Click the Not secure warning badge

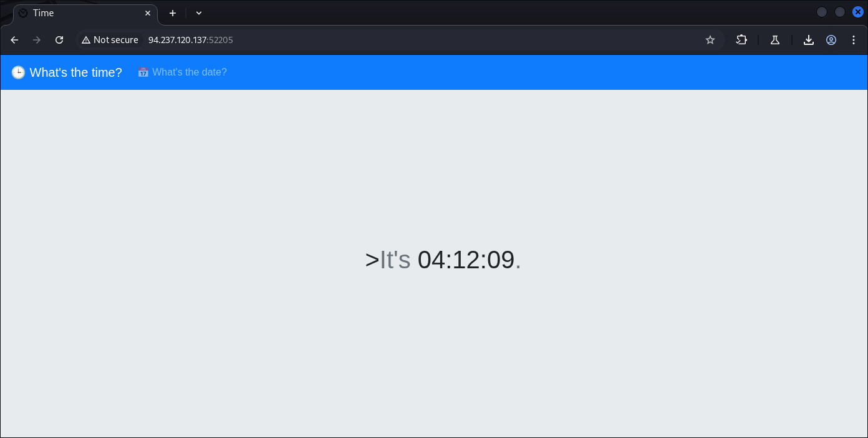click(110, 40)
